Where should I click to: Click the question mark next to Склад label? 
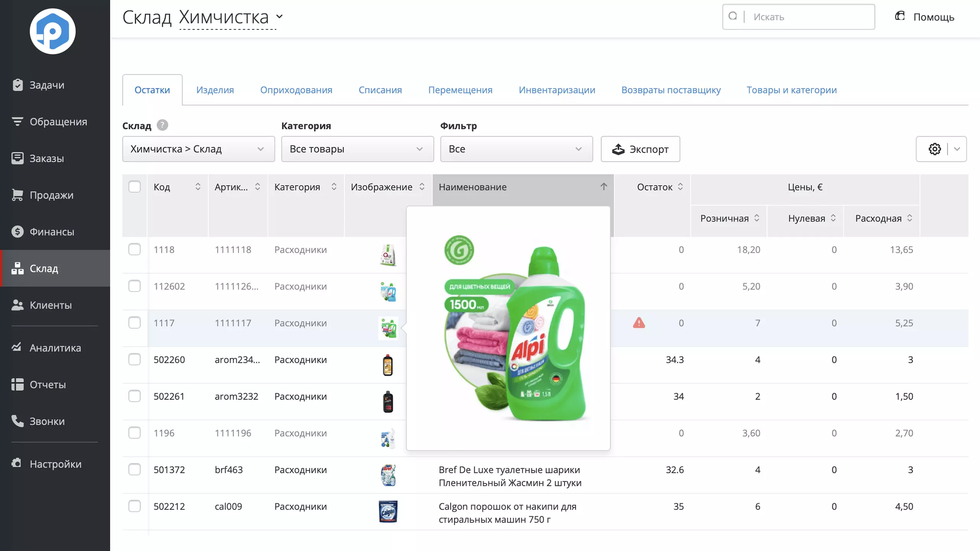point(162,125)
